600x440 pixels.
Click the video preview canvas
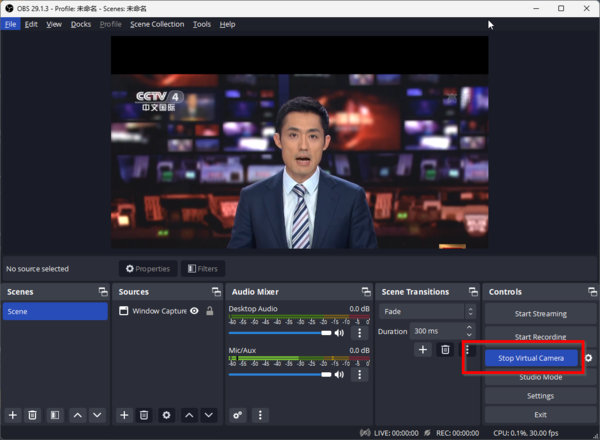click(x=300, y=142)
